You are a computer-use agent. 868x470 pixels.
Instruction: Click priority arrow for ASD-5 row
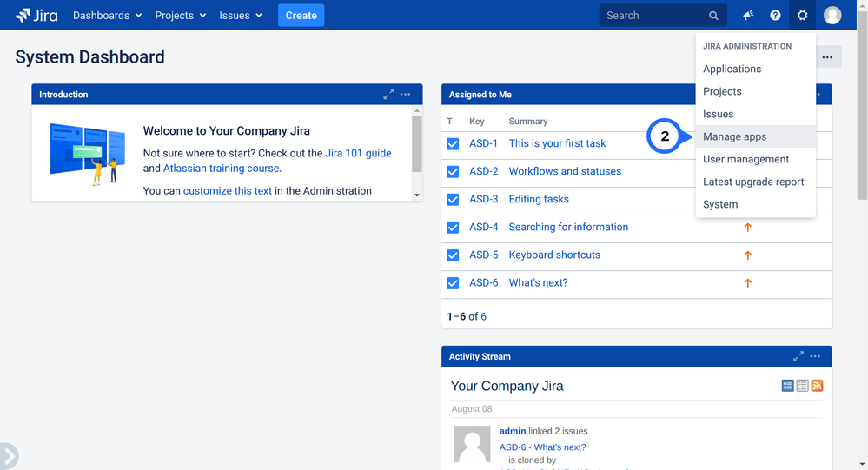coord(748,255)
